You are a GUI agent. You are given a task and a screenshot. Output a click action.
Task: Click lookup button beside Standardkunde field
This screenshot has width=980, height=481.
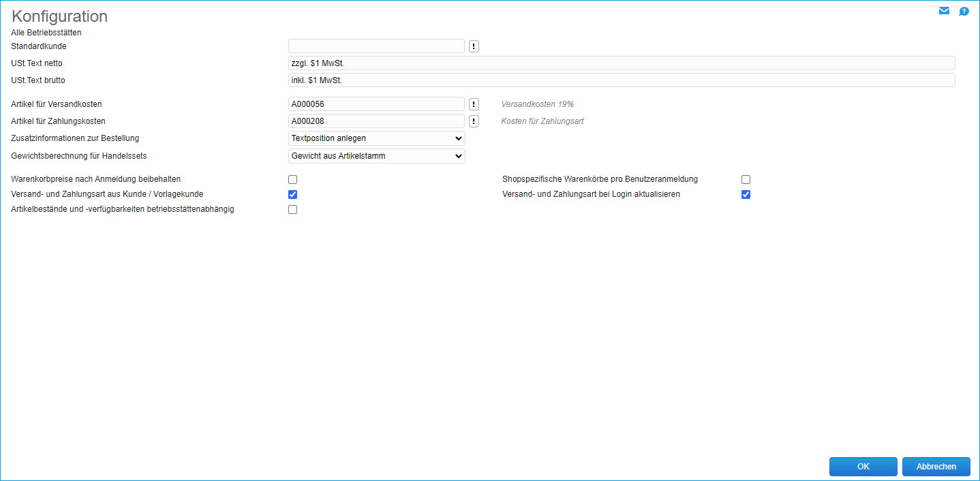[474, 46]
